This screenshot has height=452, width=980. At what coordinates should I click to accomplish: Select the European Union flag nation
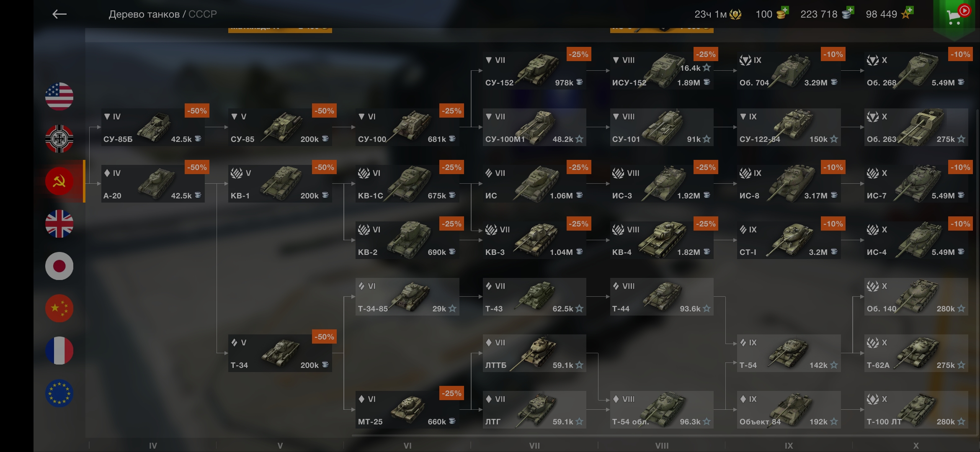(x=59, y=393)
